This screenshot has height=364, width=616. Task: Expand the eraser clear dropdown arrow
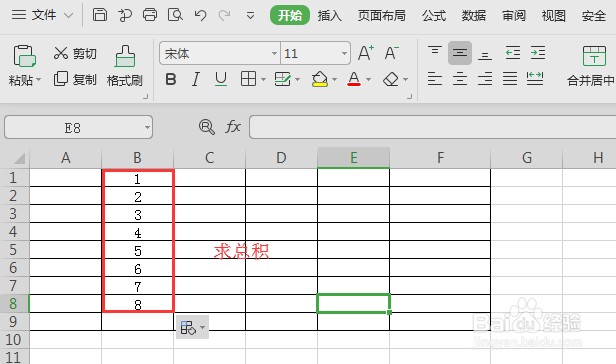point(405,80)
